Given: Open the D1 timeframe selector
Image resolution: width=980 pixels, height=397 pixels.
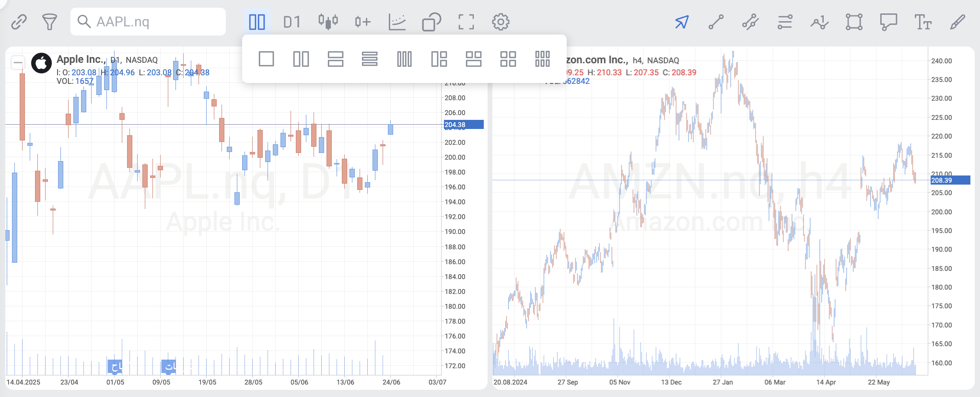Looking at the screenshot, I should pyautogui.click(x=292, y=22).
